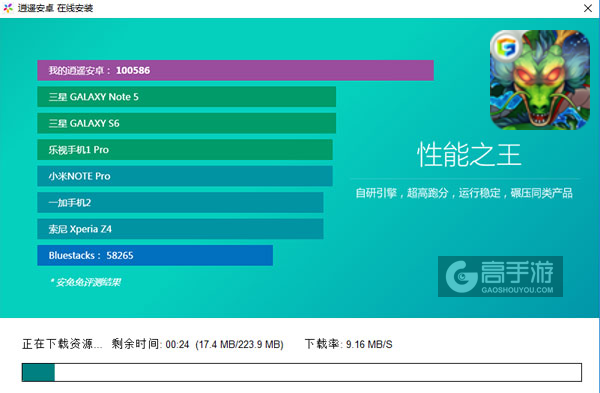Image resolution: width=600 pixels, height=393 pixels.
Task: Close the 逍遥安卓 installer window
Action: point(588,8)
